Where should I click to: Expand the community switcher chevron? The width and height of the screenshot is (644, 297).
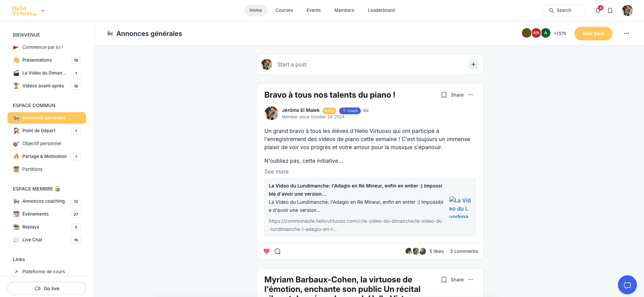[43, 11]
